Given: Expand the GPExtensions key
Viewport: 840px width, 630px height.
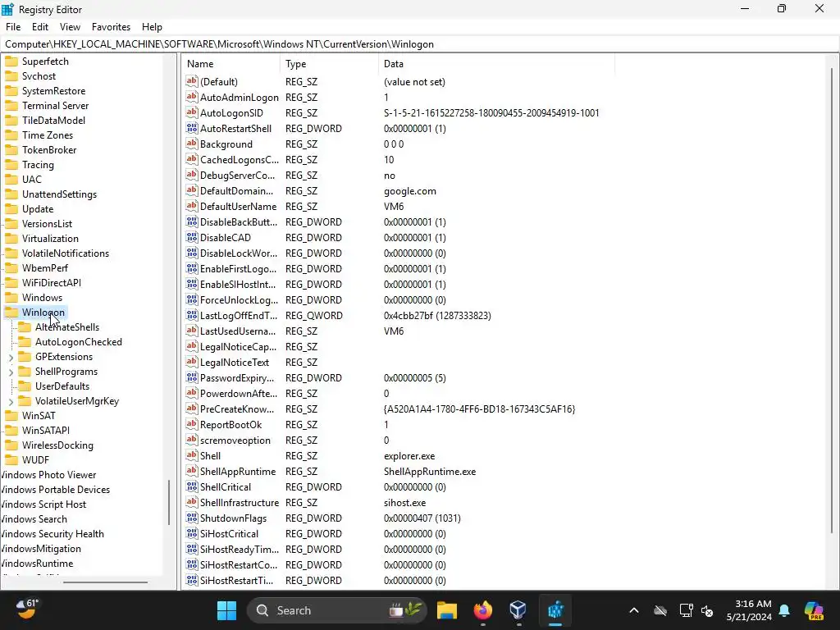Looking at the screenshot, I should tap(11, 357).
